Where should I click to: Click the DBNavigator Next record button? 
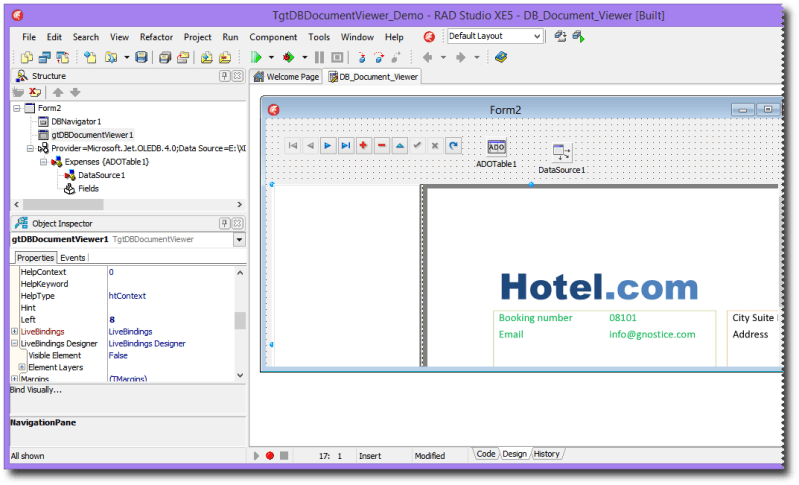[x=328, y=146]
